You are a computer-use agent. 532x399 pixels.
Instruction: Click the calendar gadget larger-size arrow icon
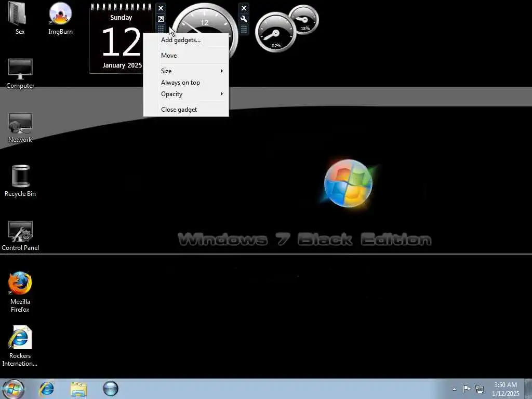point(161,19)
